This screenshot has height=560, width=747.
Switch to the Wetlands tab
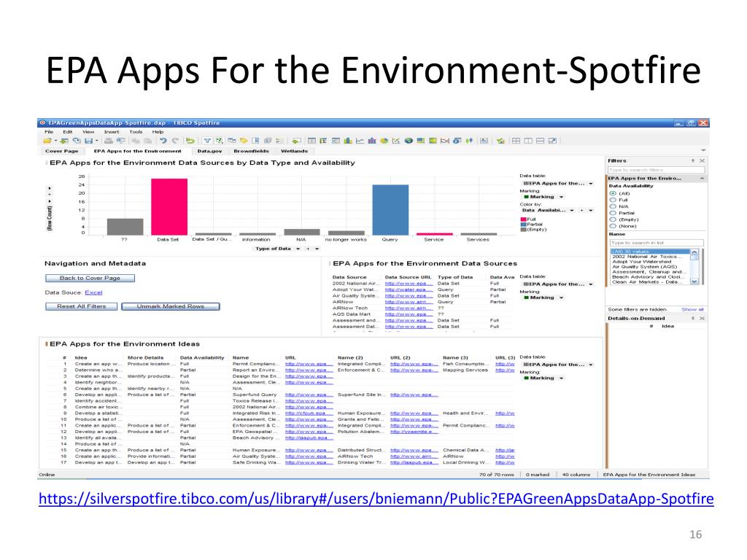pos(295,151)
